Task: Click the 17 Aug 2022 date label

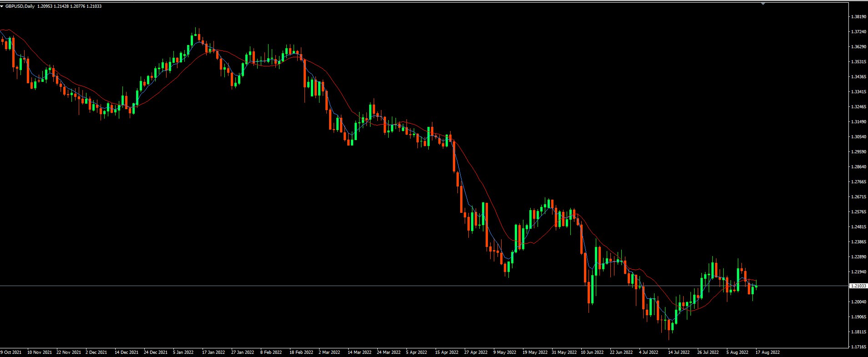Action: pos(767,352)
